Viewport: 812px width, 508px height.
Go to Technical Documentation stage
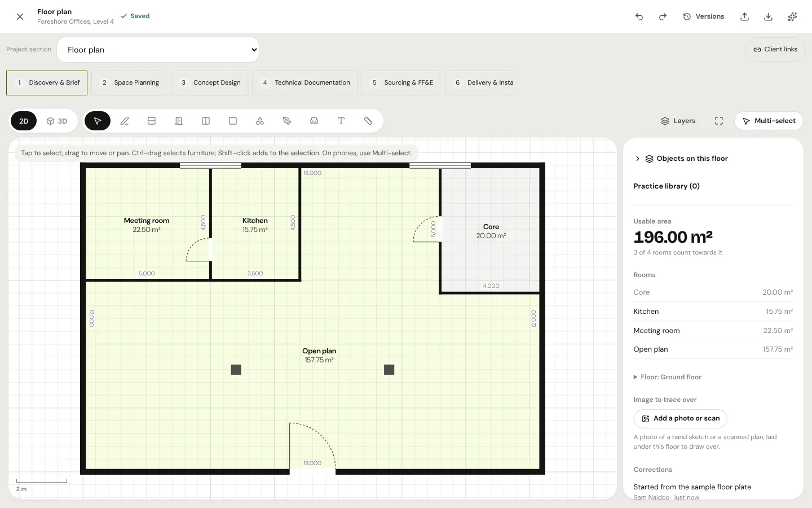(305, 82)
